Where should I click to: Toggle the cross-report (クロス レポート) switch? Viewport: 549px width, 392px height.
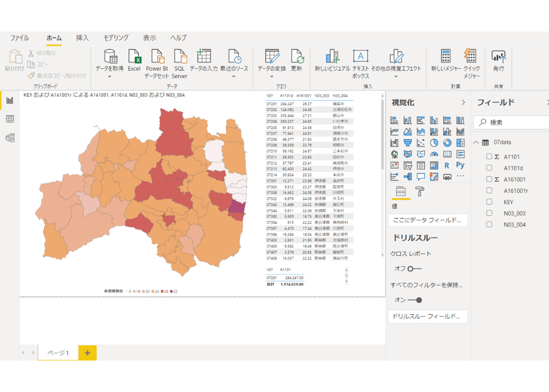(415, 269)
